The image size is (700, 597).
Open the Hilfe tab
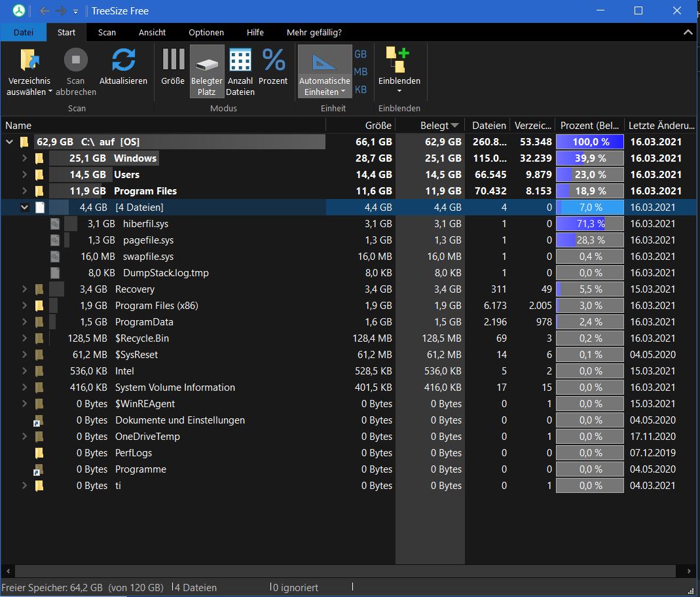point(255,32)
